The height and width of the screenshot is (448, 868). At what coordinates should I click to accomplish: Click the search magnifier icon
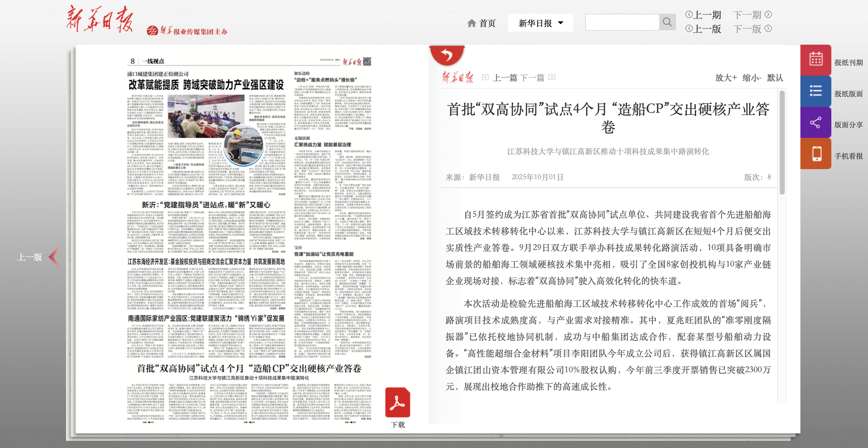(x=667, y=22)
